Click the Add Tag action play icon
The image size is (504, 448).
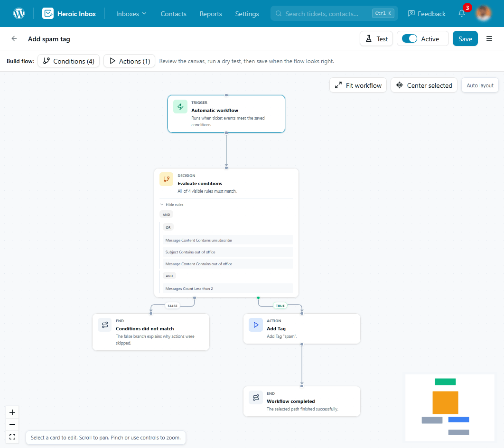(x=256, y=325)
